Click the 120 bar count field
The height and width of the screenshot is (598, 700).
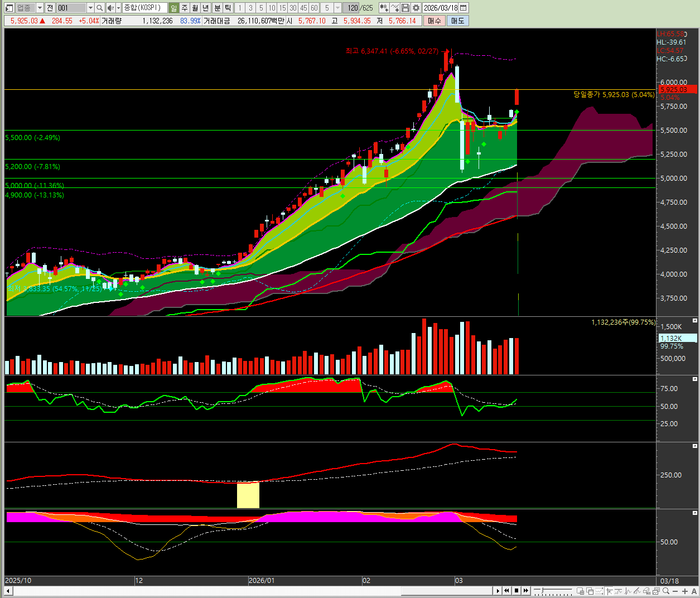[352, 8]
